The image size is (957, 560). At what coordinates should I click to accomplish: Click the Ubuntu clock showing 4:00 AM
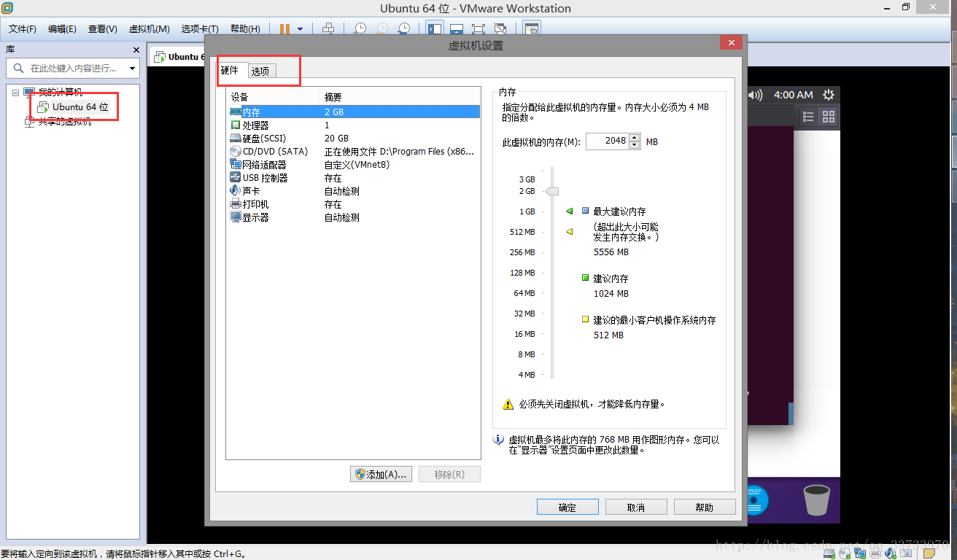tap(793, 95)
